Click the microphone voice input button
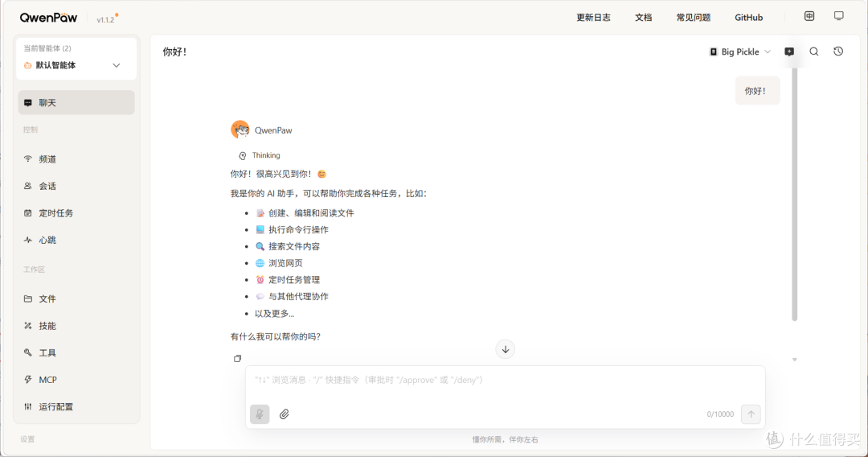The image size is (868, 457). pyautogui.click(x=260, y=414)
